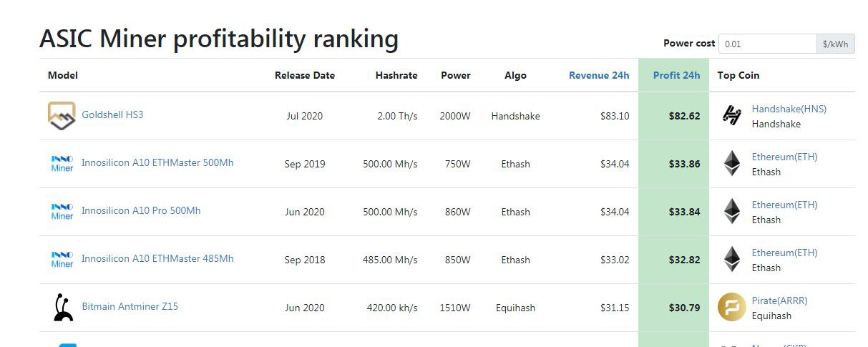This screenshot has width=868, height=347.
Task: Open Innosilicon A10 ETHMaster 485Mh link
Action: pos(157,258)
